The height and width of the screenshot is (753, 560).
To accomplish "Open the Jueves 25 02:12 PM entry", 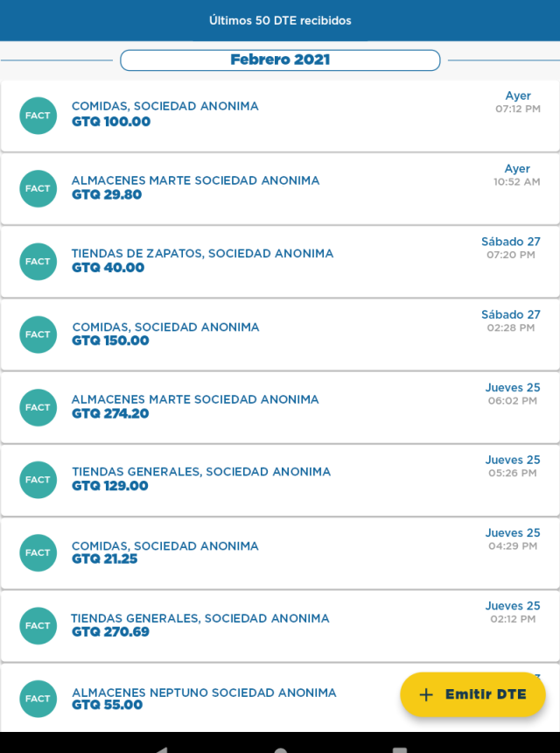I will coord(280,625).
